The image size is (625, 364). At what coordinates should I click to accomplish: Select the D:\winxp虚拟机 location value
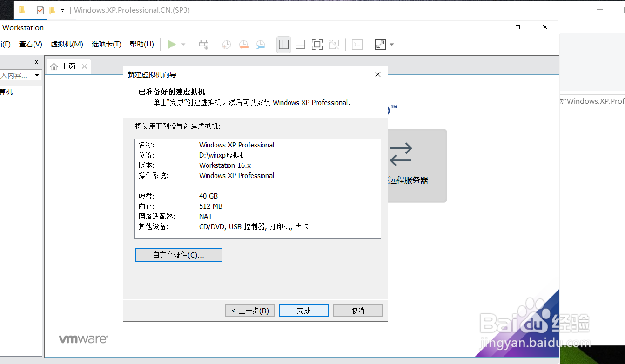[x=223, y=155]
